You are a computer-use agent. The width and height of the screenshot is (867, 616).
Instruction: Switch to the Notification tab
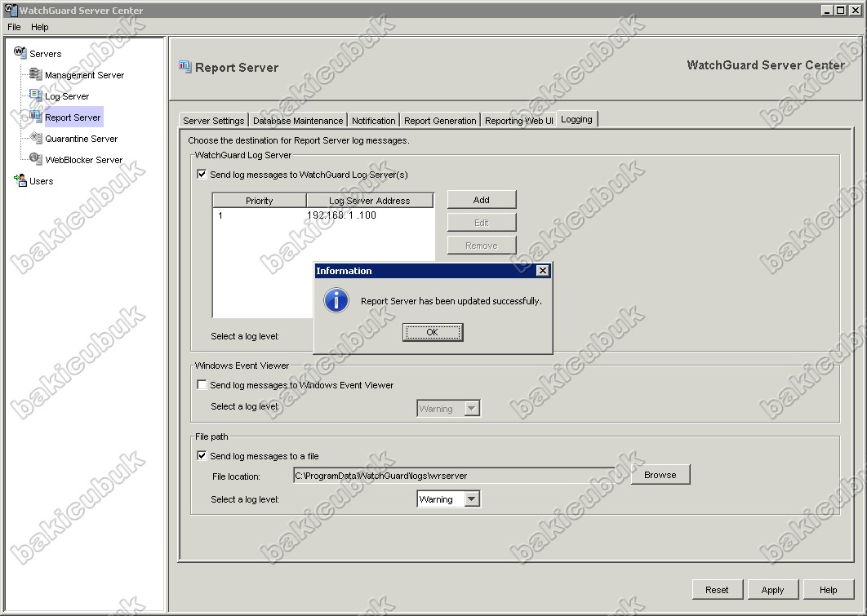(x=374, y=121)
